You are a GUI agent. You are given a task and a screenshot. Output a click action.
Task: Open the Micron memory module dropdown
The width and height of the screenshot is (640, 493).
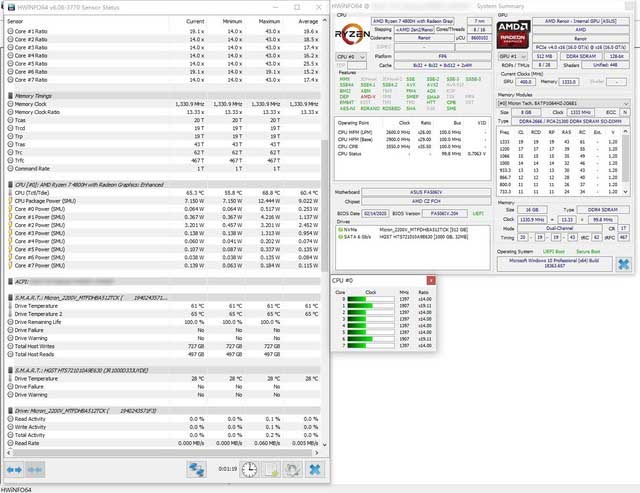[x=563, y=103]
